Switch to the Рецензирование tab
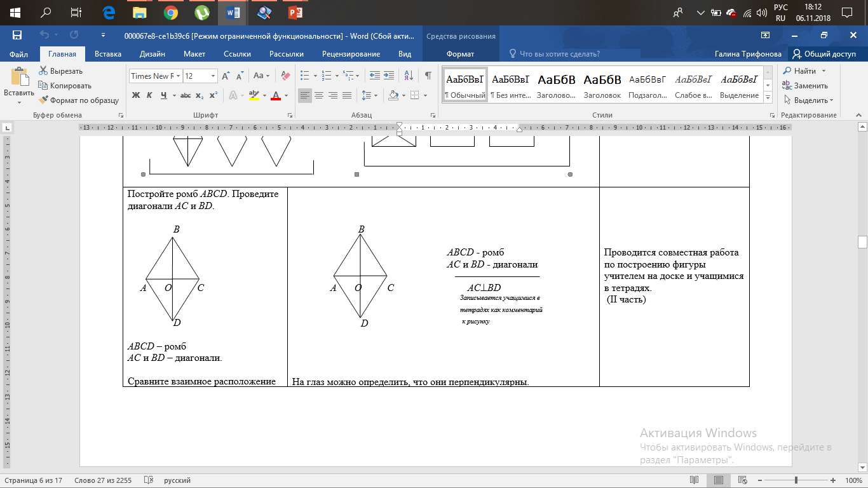Image resolution: width=868 pixels, height=488 pixels. (x=351, y=54)
